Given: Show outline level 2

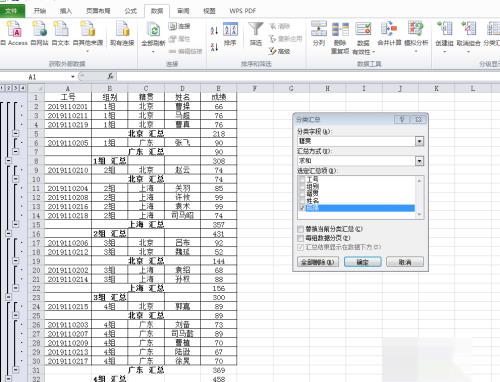Looking at the screenshot, I should click(x=9, y=88).
